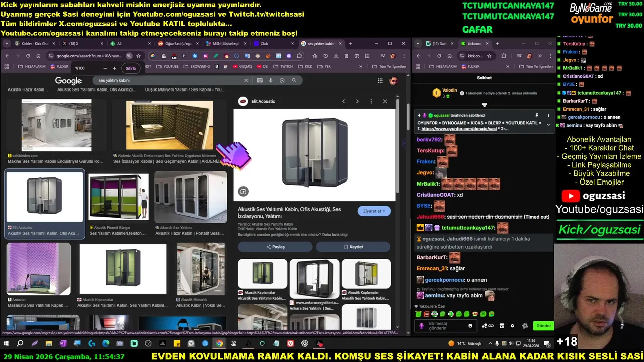The width and height of the screenshot is (644, 362).
Task: Open the 14°C Güneşli weather widget
Action: point(465,344)
